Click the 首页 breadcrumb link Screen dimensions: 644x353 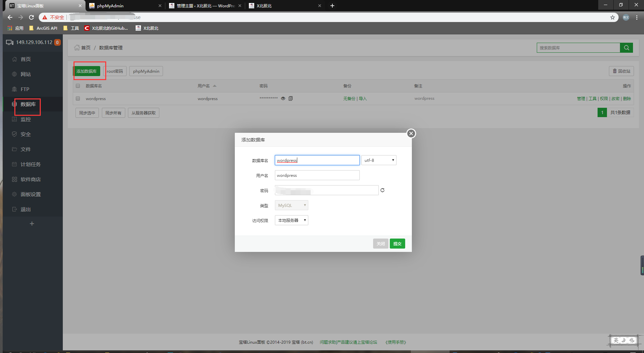[86, 48]
